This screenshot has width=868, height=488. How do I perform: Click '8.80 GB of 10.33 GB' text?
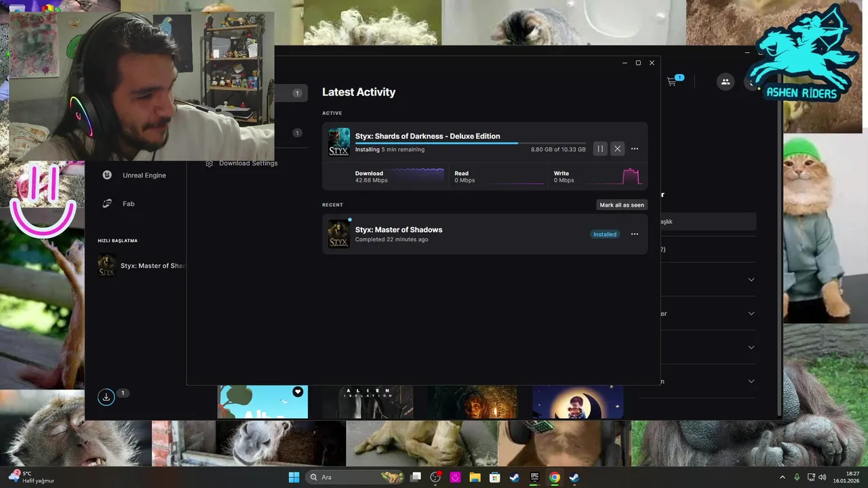click(558, 150)
